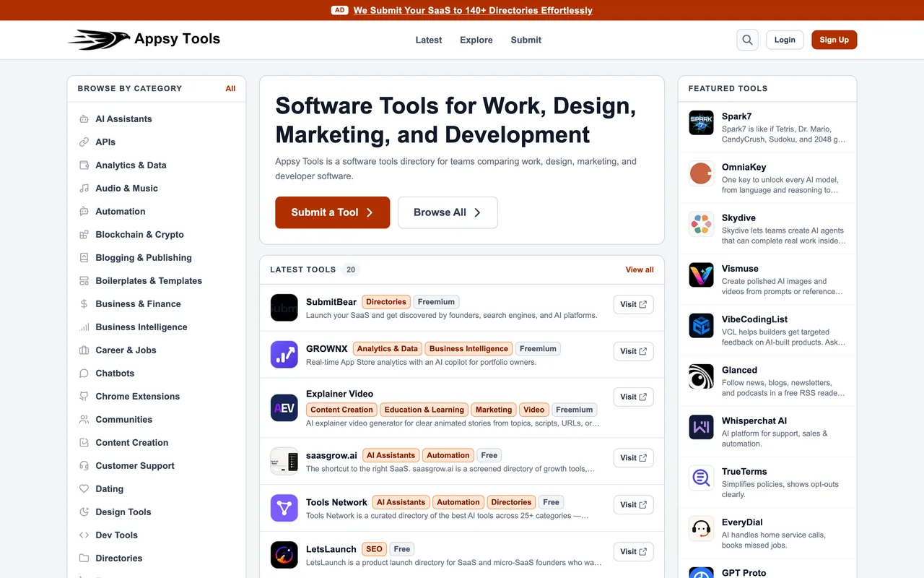Image resolution: width=924 pixels, height=578 pixels.
Task: Click View all in Latest Tools
Action: pyautogui.click(x=640, y=269)
